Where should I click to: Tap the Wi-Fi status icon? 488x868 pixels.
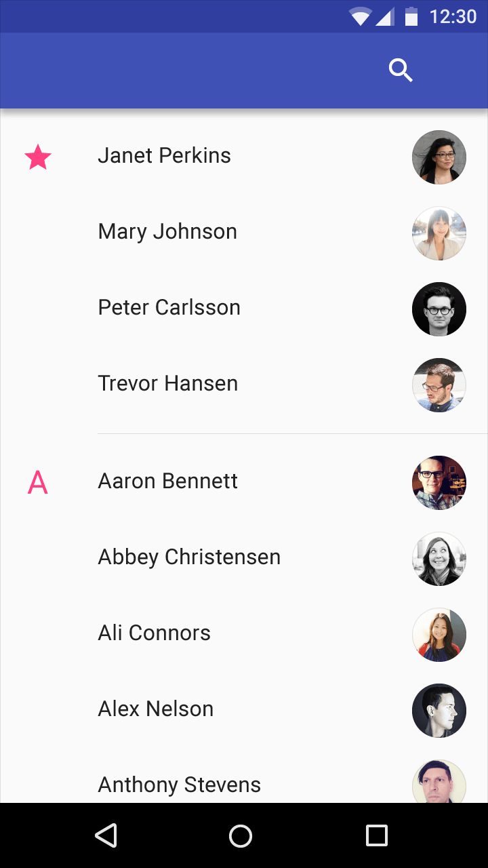pos(360,16)
